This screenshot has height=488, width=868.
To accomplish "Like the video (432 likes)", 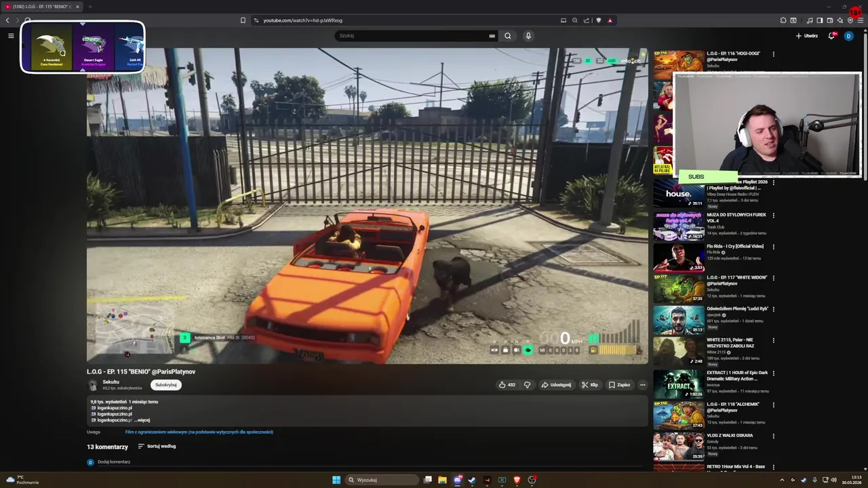I will 507,385.
